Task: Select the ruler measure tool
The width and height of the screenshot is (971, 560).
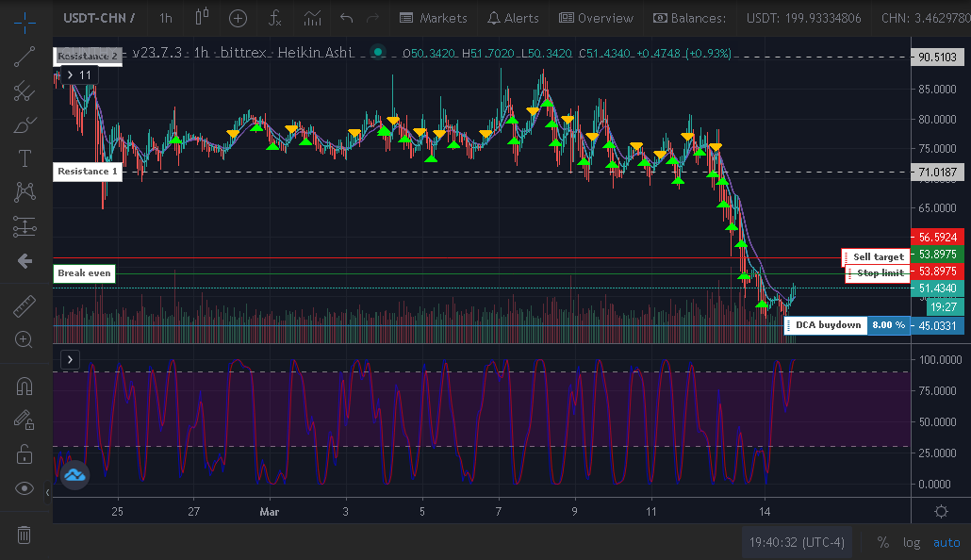Action: [x=25, y=306]
